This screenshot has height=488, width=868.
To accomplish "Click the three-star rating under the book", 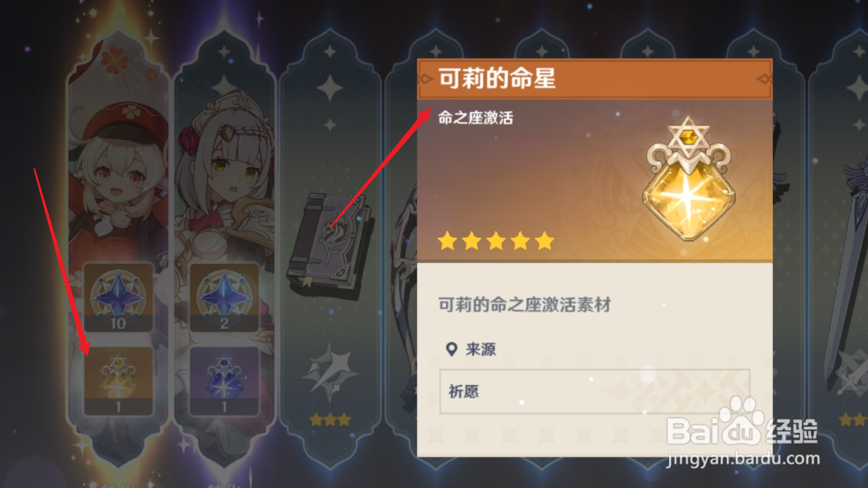I will point(331,420).
